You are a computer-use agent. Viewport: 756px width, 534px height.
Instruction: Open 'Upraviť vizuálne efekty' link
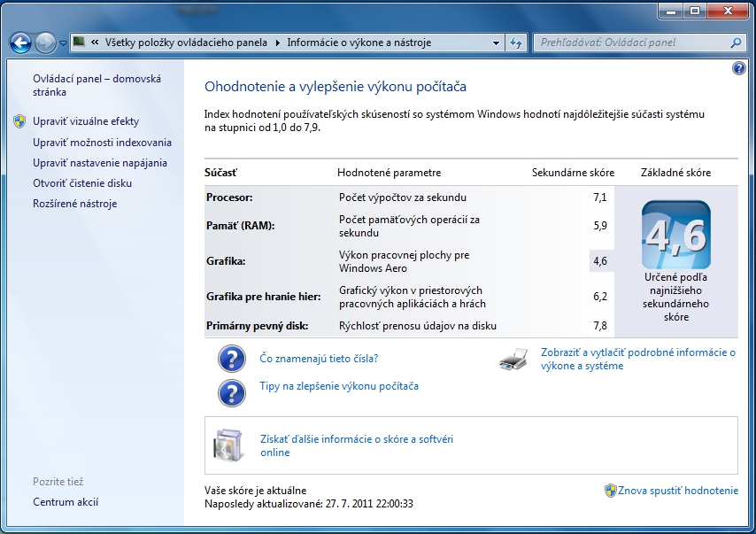(86, 121)
